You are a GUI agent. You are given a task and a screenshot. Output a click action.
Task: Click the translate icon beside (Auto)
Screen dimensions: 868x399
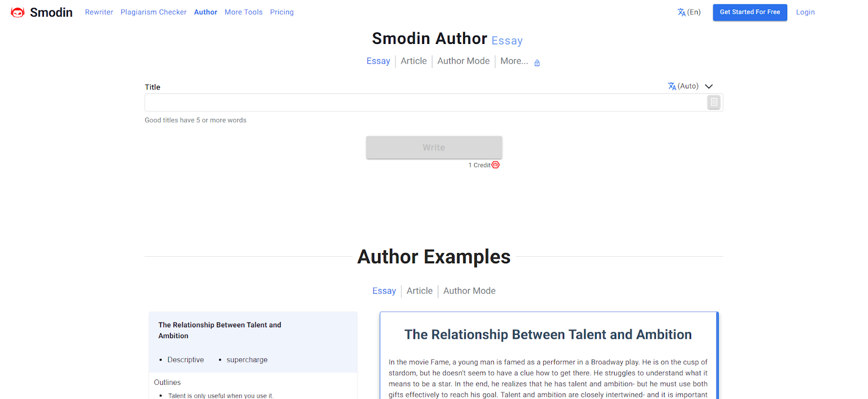click(672, 86)
